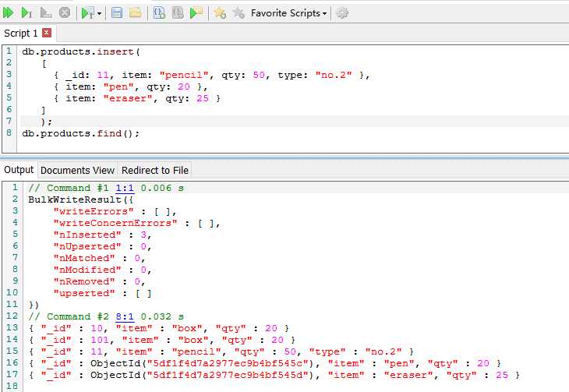Click the blue braces document icon

(159, 13)
